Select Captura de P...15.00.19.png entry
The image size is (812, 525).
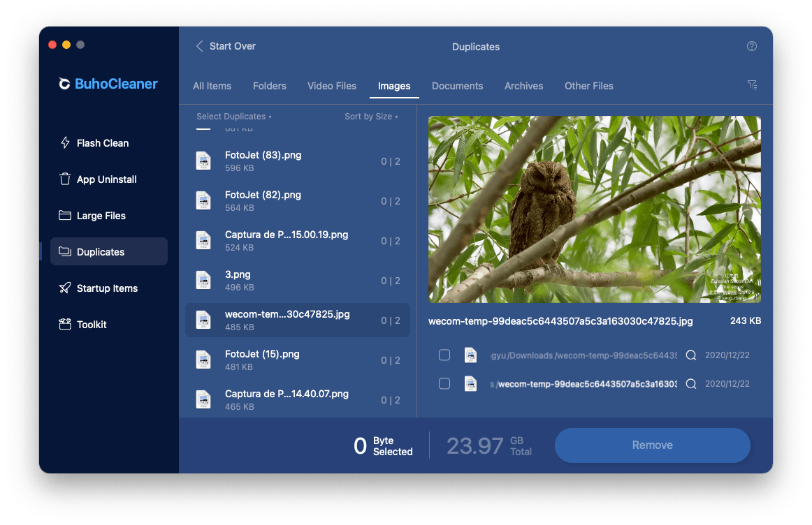point(298,241)
